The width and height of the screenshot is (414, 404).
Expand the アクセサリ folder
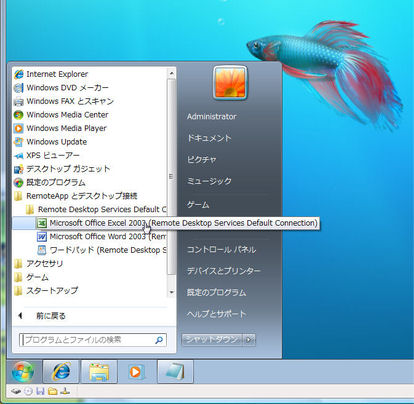[x=38, y=264]
